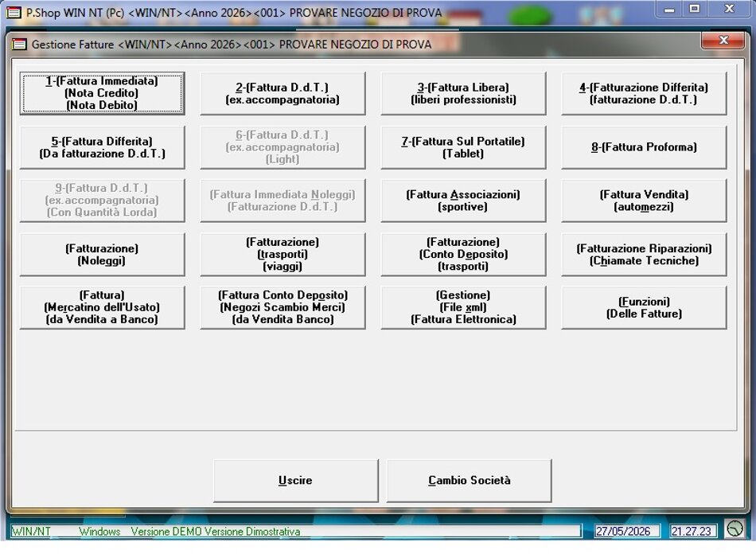Open 8-(Fattura Proforma)
Screen dimensions: 756x554
tap(644, 147)
